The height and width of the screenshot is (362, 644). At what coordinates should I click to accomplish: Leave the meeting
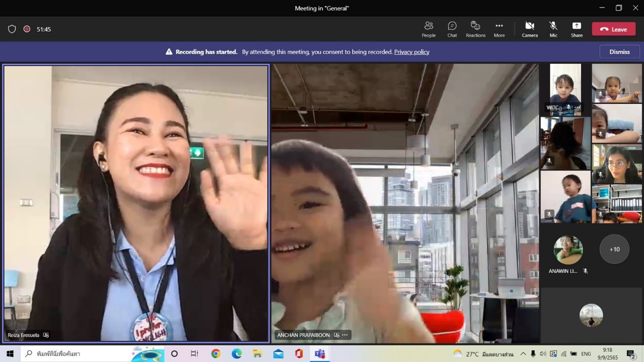click(613, 29)
